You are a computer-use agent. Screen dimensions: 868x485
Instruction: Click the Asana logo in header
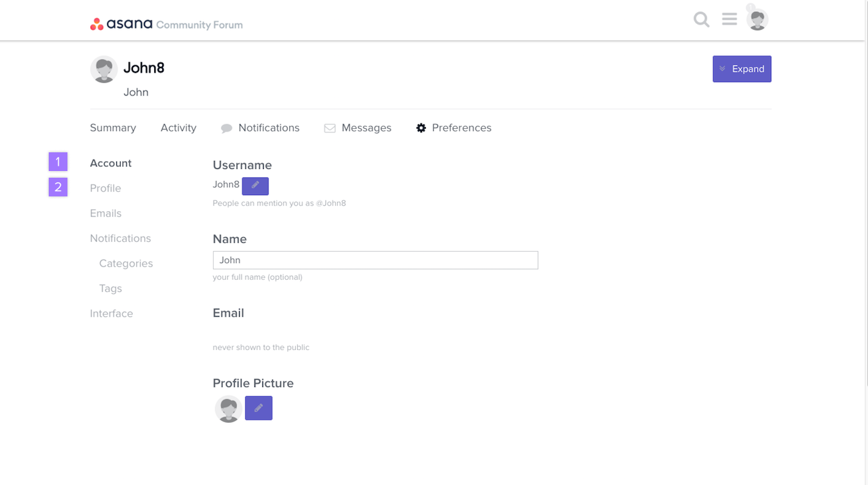122,25
